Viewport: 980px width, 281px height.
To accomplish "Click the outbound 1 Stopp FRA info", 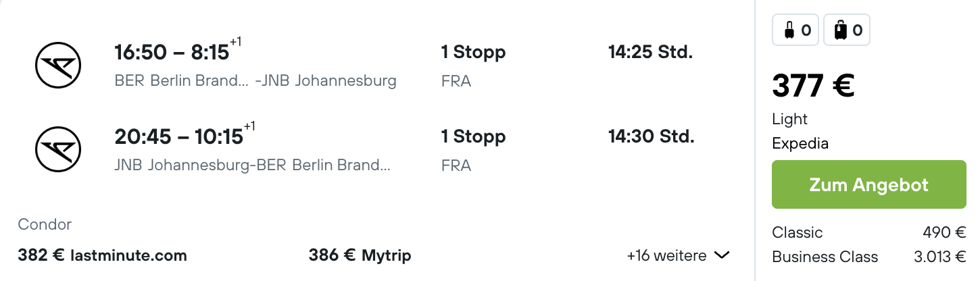I will tap(473, 66).
